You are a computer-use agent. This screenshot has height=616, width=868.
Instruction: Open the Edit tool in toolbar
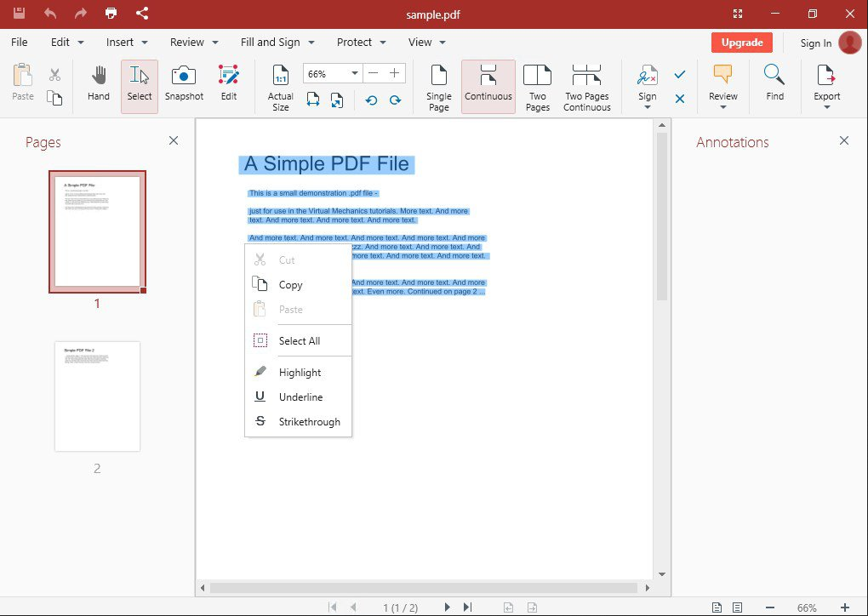(229, 85)
